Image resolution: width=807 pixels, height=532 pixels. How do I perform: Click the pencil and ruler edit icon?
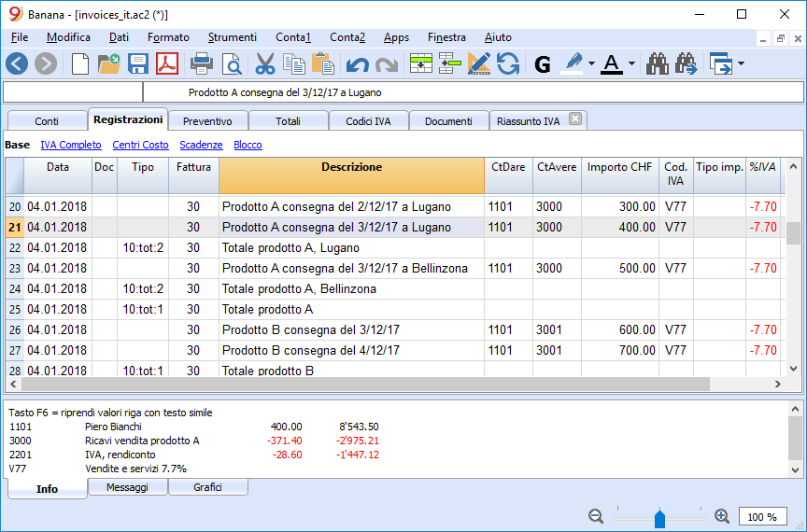tap(478, 64)
